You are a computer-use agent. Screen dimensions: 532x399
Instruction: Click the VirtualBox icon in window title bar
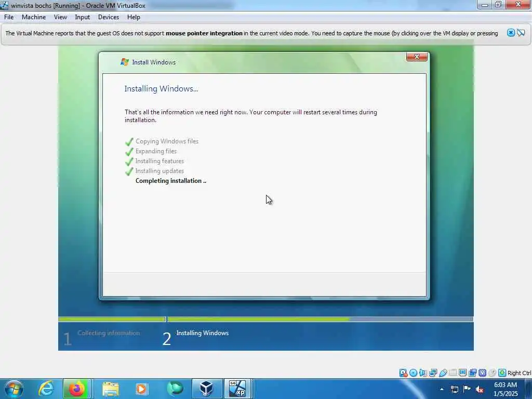pos(4,5)
